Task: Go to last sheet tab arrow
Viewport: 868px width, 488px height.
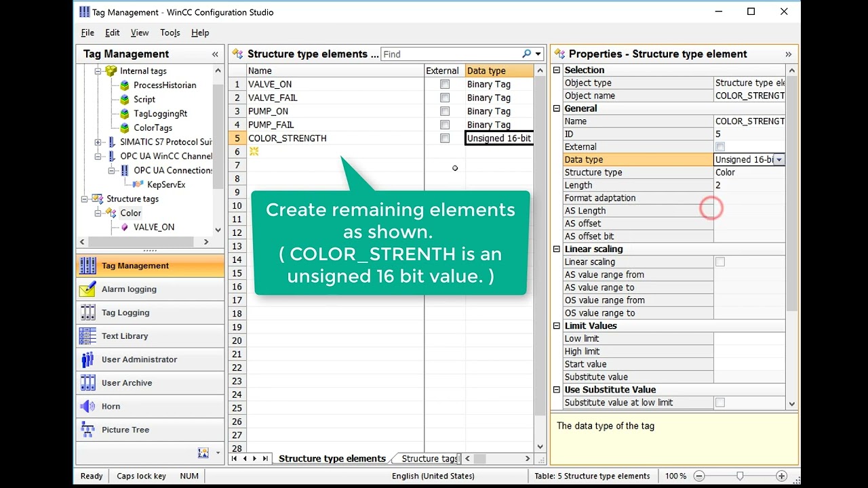Action: point(265,459)
